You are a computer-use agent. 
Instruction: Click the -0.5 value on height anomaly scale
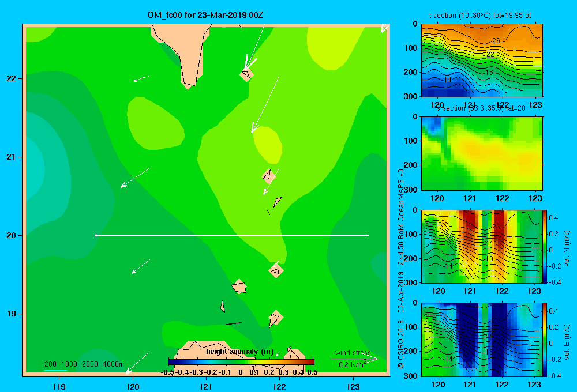(x=167, y=372)
